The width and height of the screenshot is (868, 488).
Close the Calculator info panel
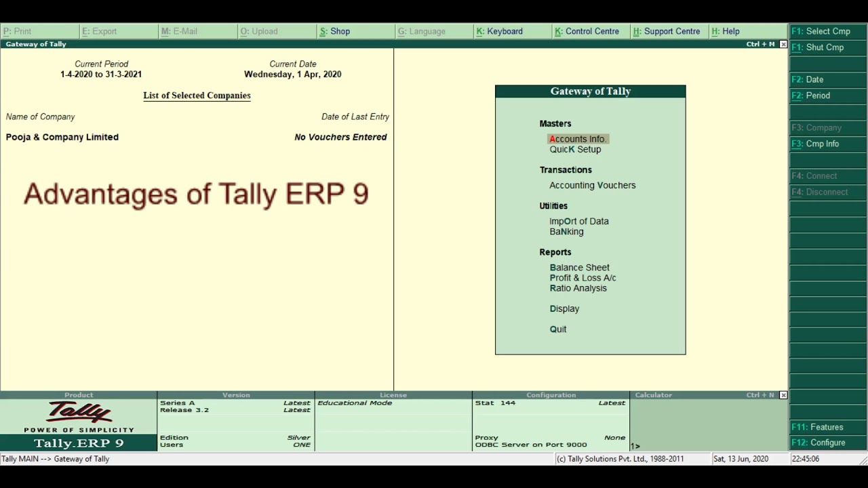783,394
